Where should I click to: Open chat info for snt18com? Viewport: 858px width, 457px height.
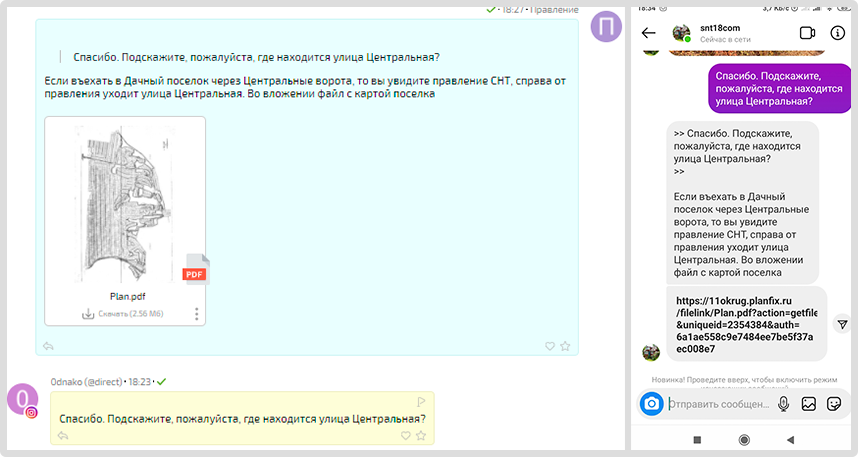(838, 33)
